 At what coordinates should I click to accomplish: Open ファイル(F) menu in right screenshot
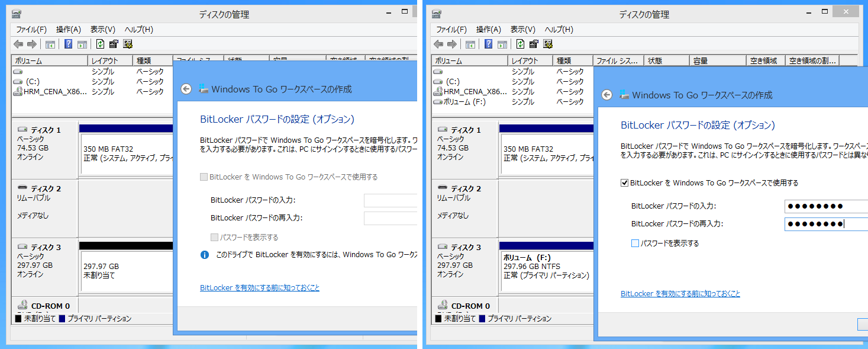click(x=451, y=29)
